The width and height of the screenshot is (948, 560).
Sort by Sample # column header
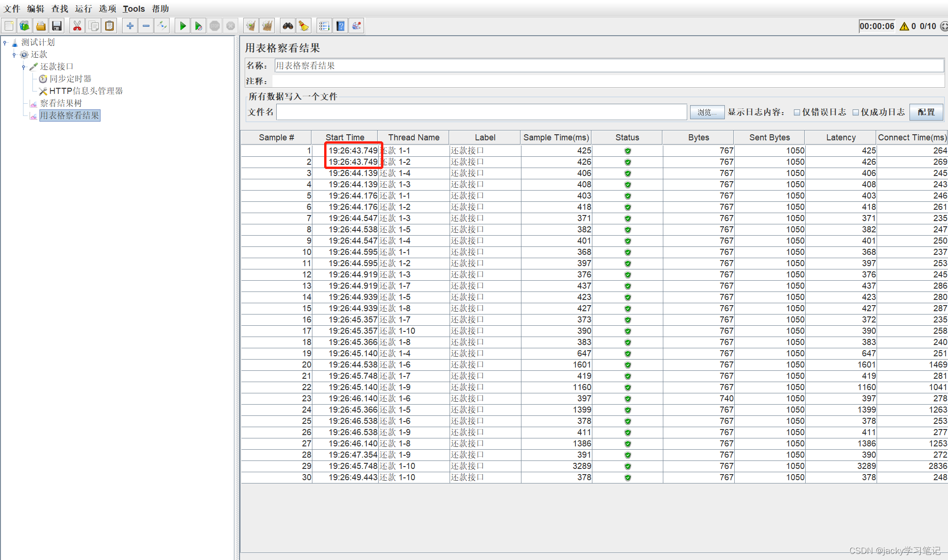click(x=276, y=138)
